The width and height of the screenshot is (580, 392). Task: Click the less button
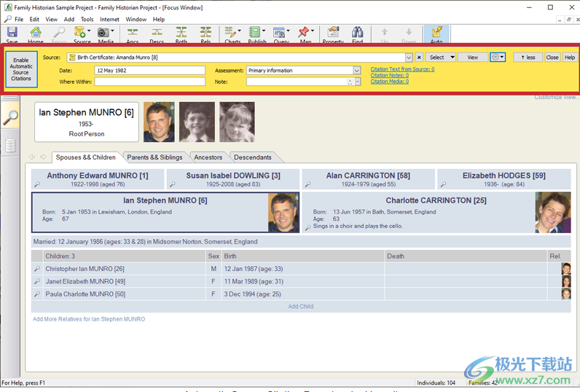[528, 58]
